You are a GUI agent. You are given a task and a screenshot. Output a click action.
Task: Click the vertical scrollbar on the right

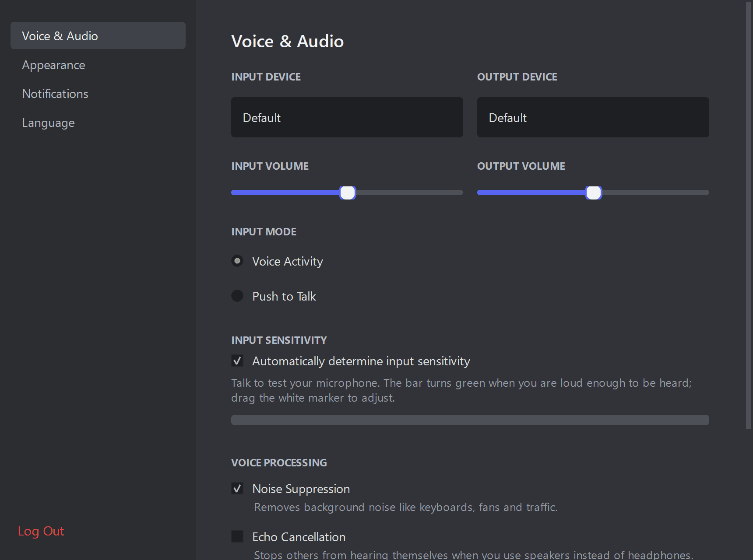pos(749,215)
